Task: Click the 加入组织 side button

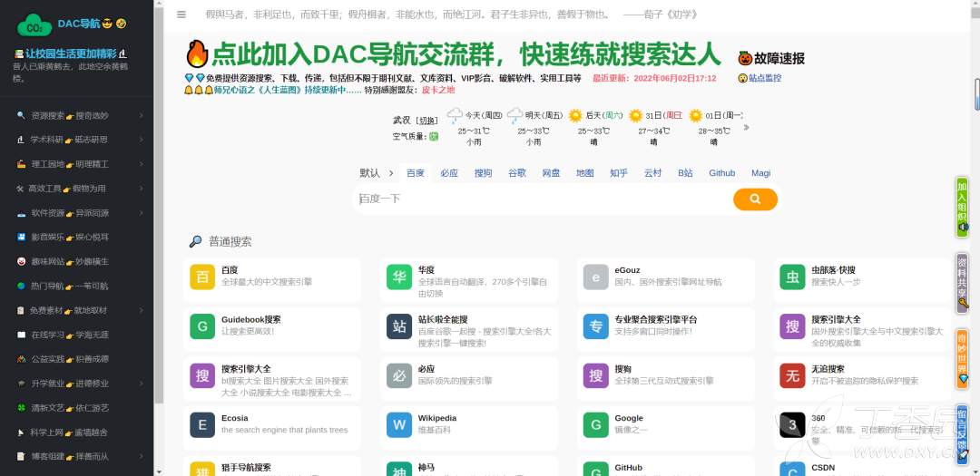Action: [x=963, y=204]
